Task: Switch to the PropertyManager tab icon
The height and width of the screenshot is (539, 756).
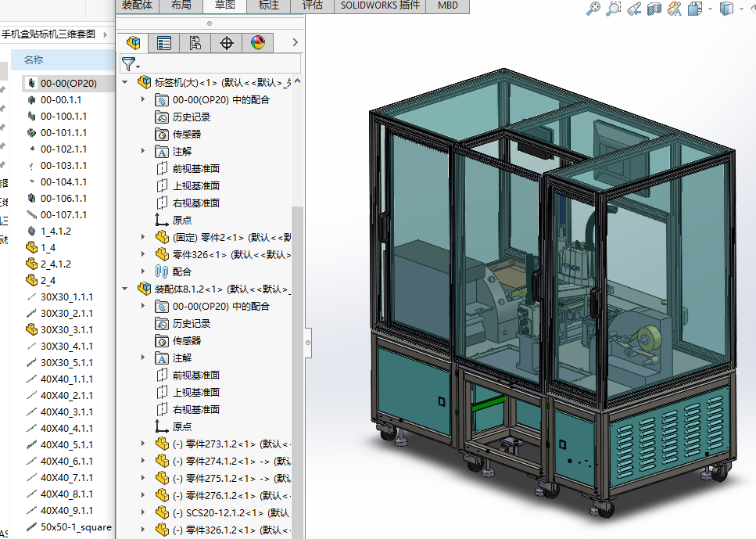Action: click(164, 43)
